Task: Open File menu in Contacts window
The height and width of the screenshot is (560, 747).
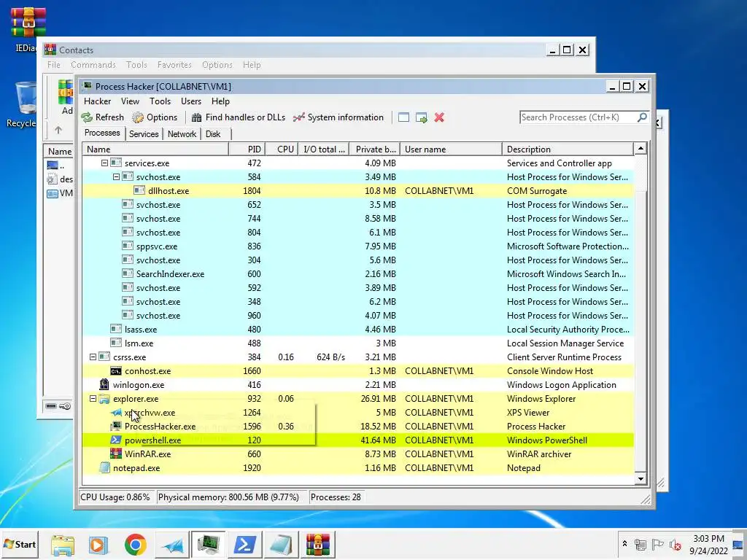Action: (x=54, y=65)
